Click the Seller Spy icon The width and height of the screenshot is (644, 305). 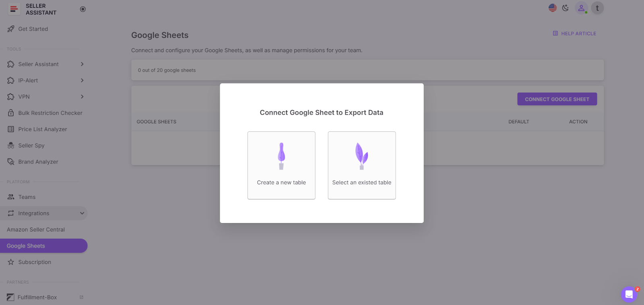[11, 145]
